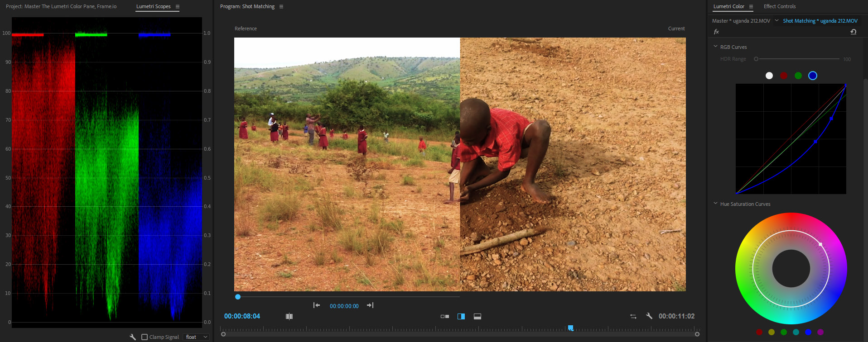The image size is (868, 342).
Task: Pick the yellow hue swatch below wheel
Action: pyautogui.click(x=772, y=332)
